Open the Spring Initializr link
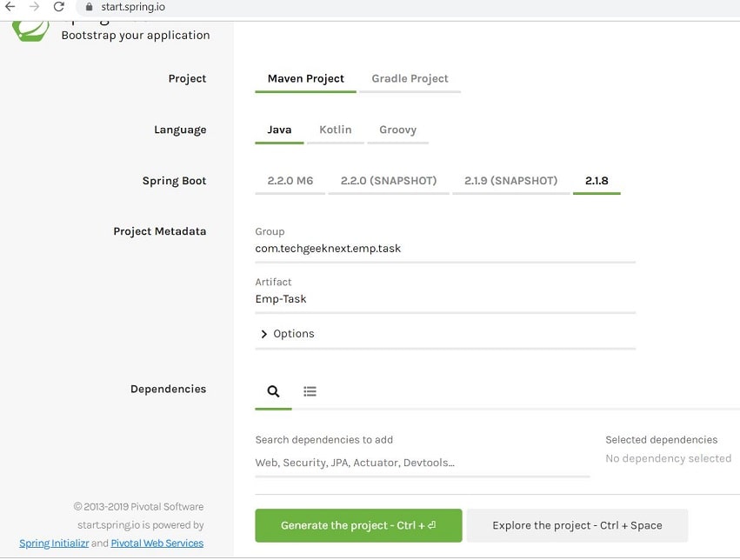 [x=54, y=543]
